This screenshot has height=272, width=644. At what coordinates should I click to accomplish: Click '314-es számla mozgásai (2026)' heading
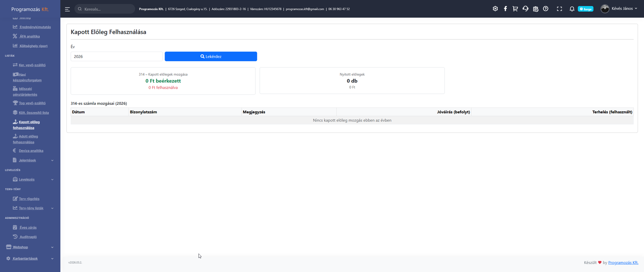click(99, 104)
